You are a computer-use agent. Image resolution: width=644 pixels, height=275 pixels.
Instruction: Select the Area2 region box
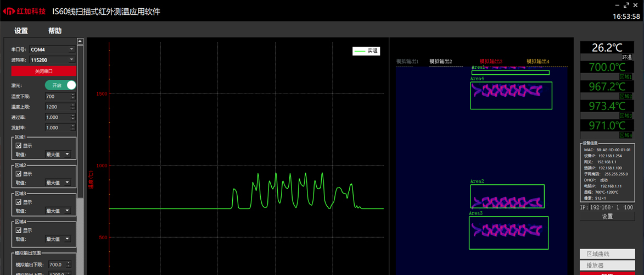click(x=507, y=196)
